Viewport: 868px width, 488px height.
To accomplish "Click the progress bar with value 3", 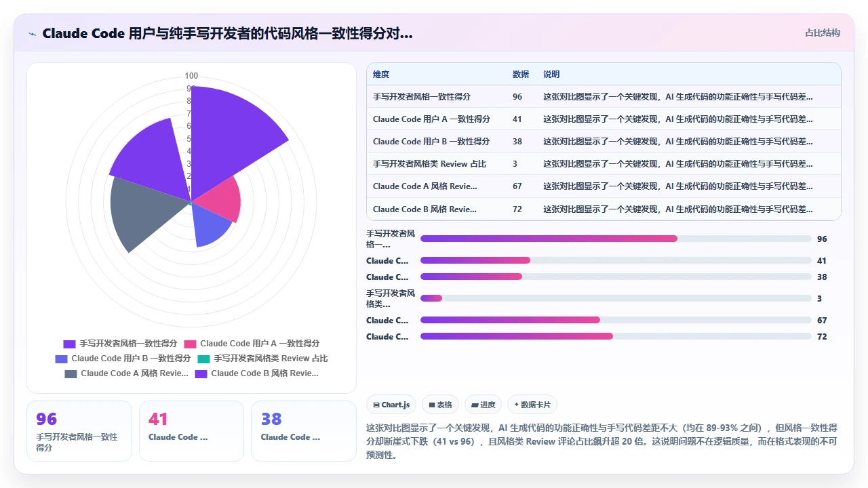I will tap(616, 298).
